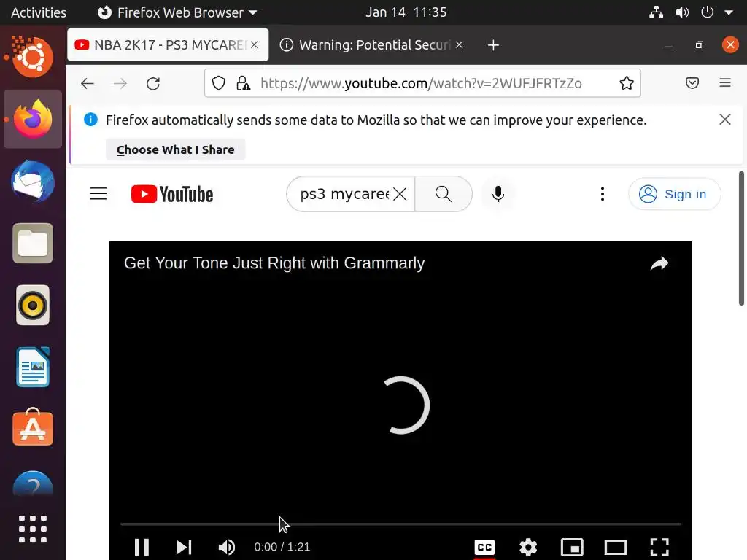
Task: Go to YouTube home via logo
Action: tap(172, 194)
